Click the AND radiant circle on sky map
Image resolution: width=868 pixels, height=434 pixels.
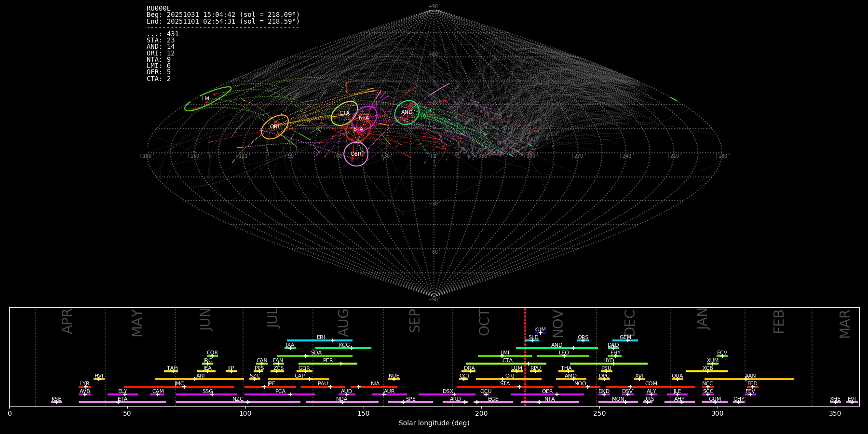coord(407,112)
